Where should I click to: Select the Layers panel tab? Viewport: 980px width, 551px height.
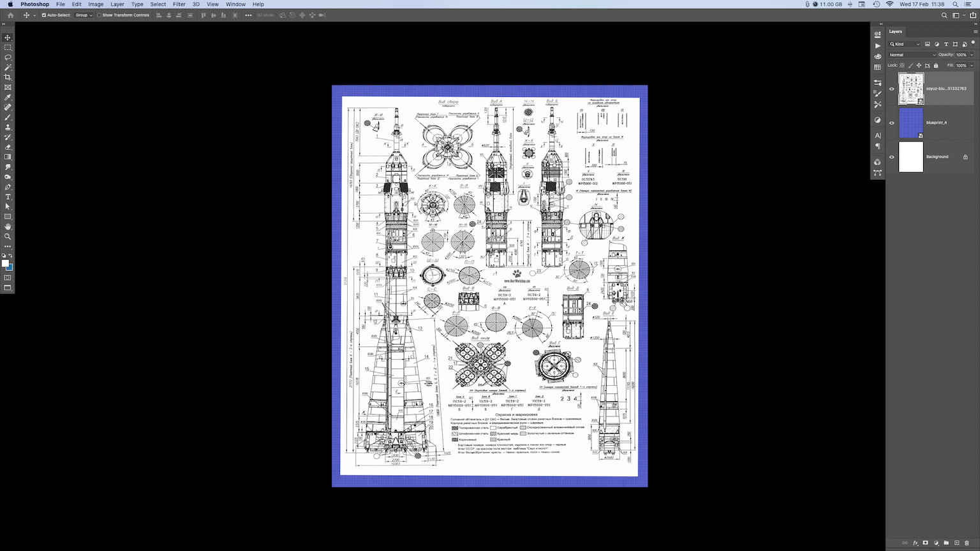(x=896, y=31)
